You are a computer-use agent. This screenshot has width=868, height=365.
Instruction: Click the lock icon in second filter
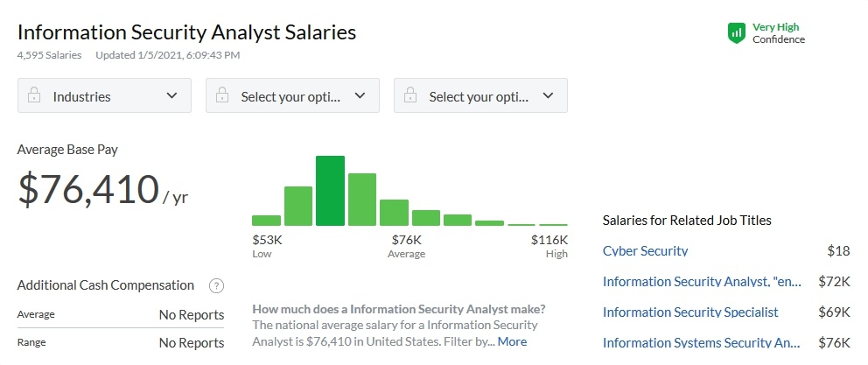pyautogui.click(x=222, y=96)
